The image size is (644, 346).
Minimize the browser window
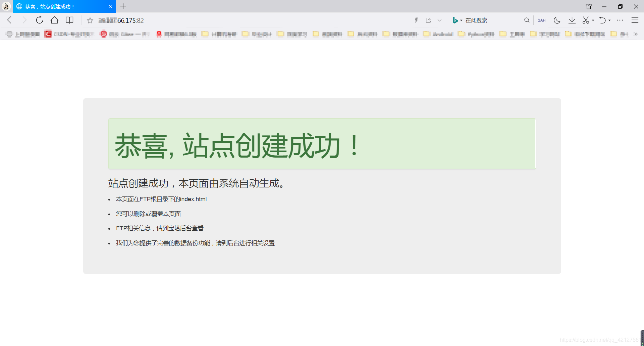[x=604, y=6]
